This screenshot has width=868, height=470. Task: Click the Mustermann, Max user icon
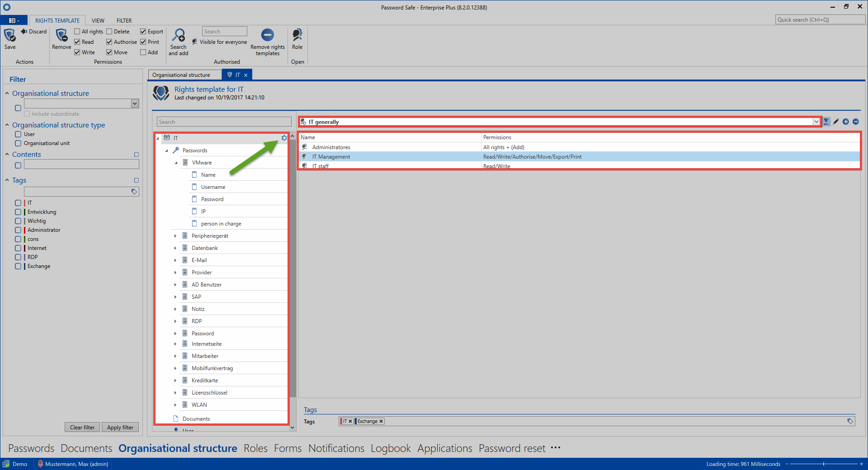tap(40, 464)
